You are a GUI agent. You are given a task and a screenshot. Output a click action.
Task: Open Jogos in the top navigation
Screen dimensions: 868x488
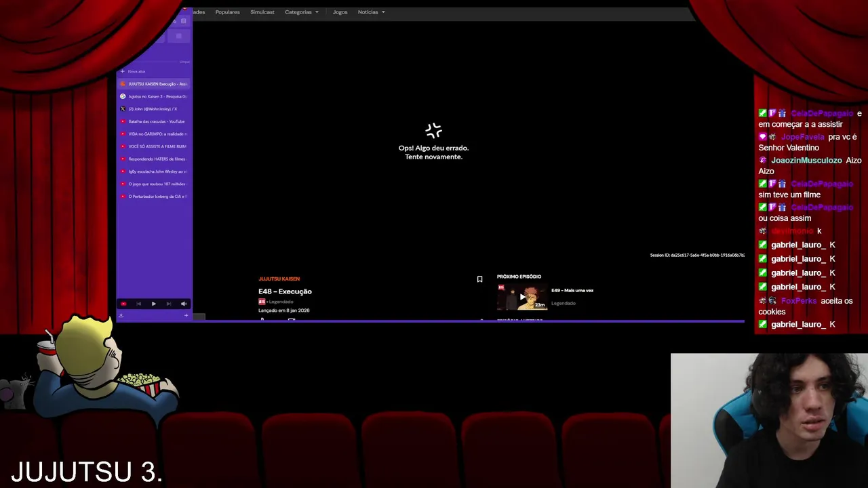click(x=340, y=12)
